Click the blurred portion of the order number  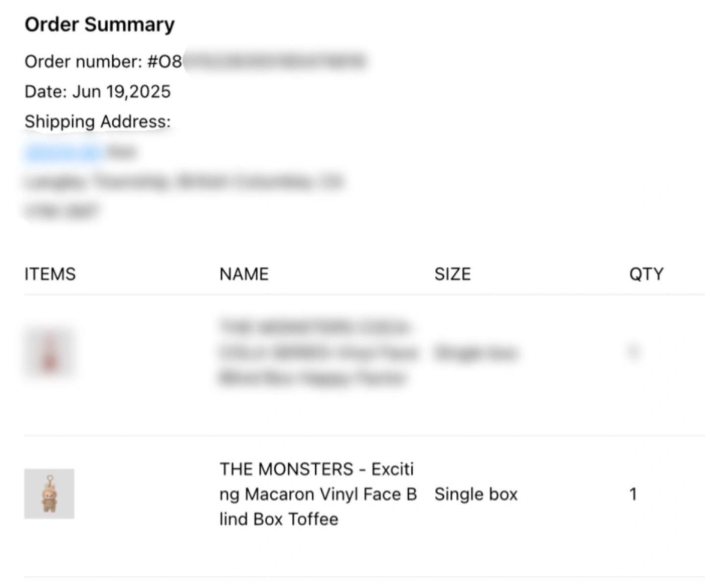[275, 62]
